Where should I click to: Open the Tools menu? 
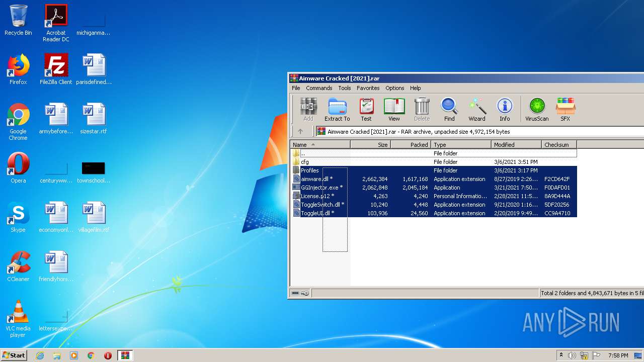click(x=345, y=88)
